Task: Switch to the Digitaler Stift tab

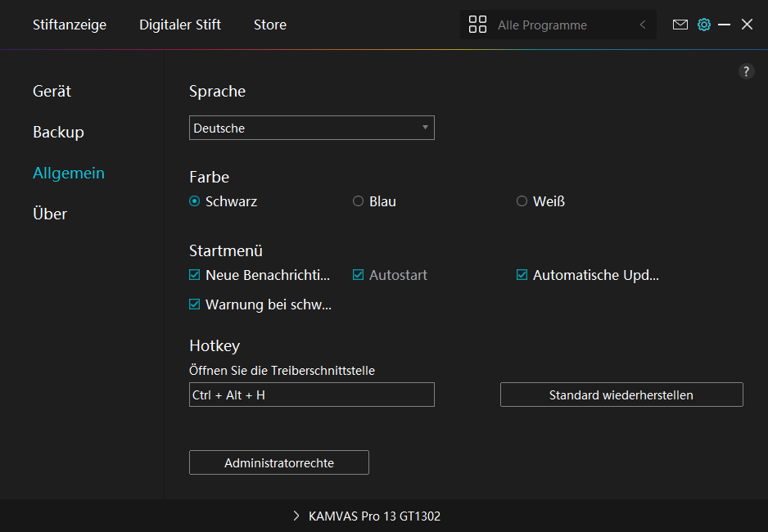Action: click(180, 25)
